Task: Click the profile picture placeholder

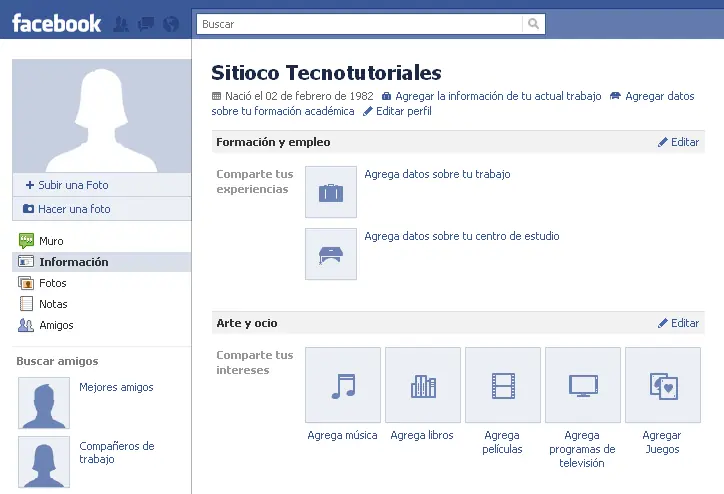Action: point(102,116)
